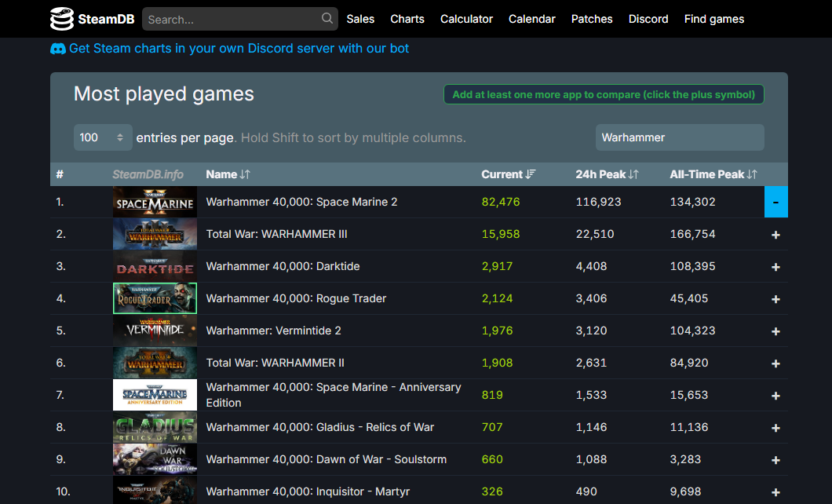Viewport: 832px width, 504px height.
Task: Follow the Discord bot charts link
Action: tap(239, 48)
